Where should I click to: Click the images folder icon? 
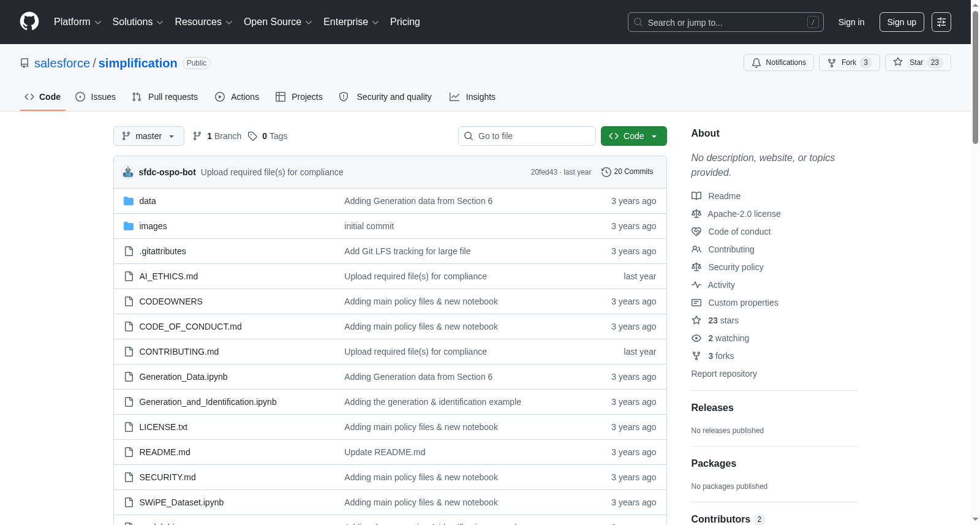(129, 226)
